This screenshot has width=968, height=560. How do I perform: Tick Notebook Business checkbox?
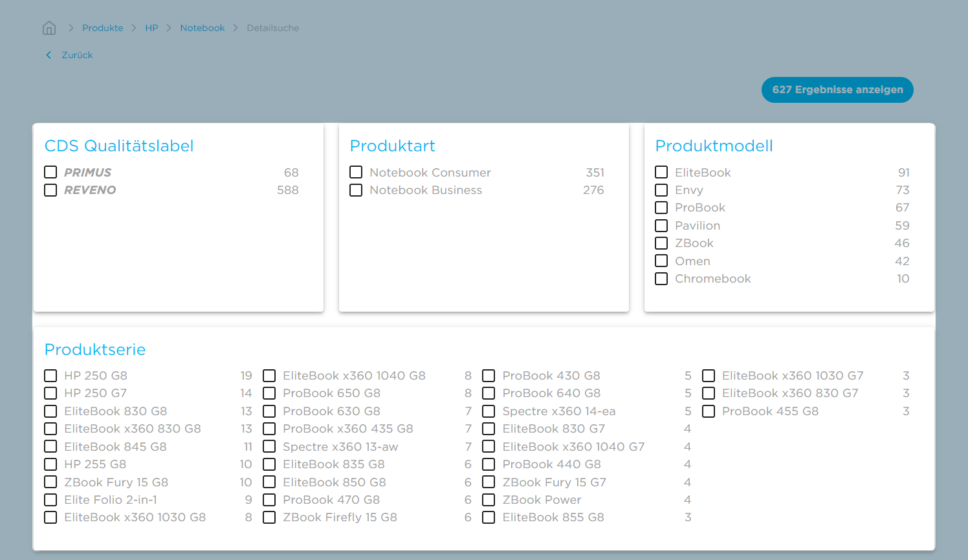point(356,190)
